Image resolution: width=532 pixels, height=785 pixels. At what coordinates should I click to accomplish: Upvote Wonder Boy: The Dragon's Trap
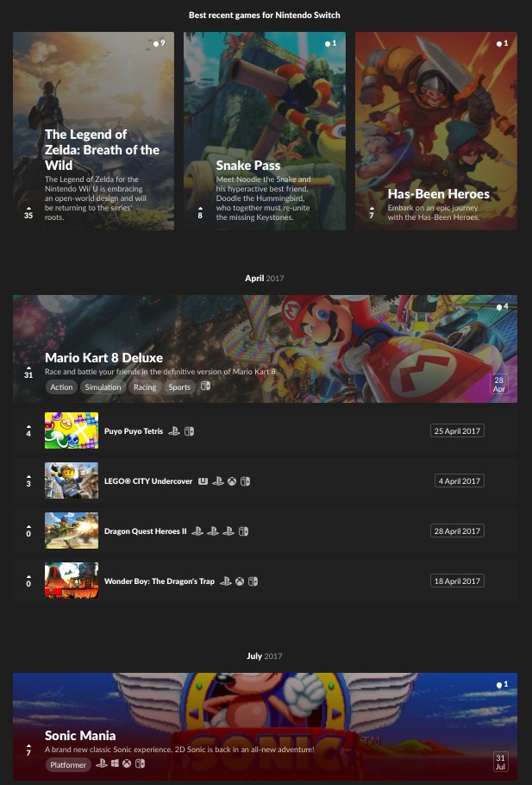28,581
